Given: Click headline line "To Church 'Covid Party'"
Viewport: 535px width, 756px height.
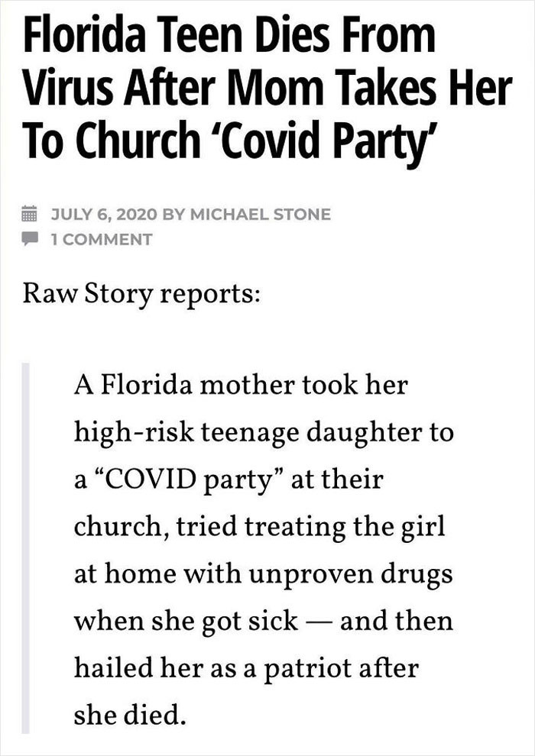Looking at the screenshot, I should pyautogui.click(x=225, y=144).
